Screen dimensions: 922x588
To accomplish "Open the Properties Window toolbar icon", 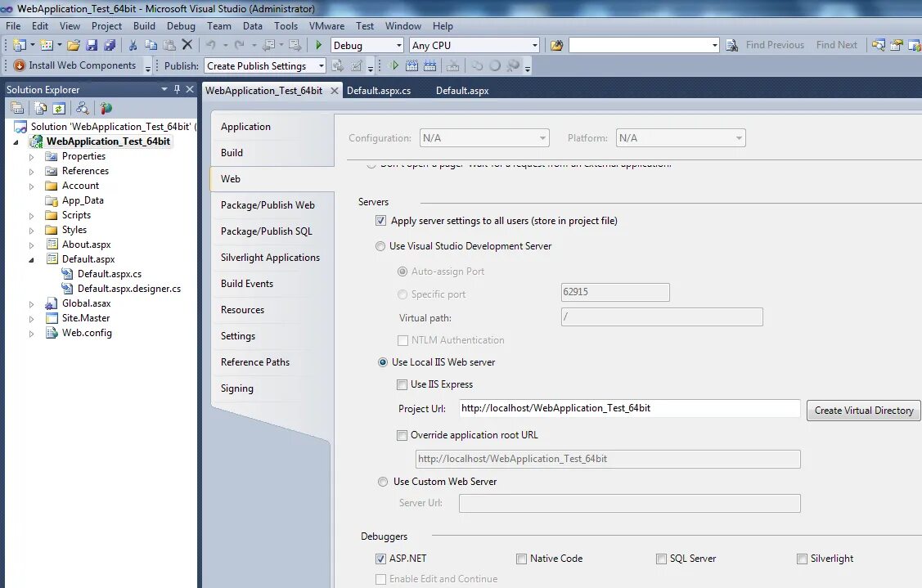I will coord(897,45).
